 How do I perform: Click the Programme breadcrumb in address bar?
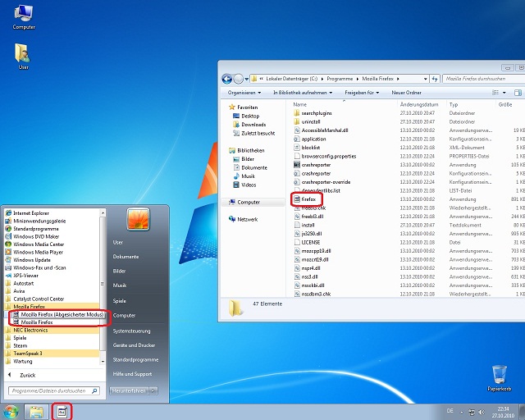point(340,79)
